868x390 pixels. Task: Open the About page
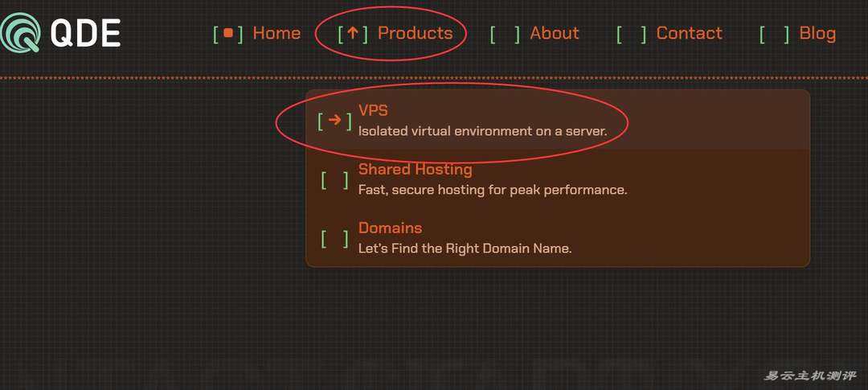(x=555, y=33)
